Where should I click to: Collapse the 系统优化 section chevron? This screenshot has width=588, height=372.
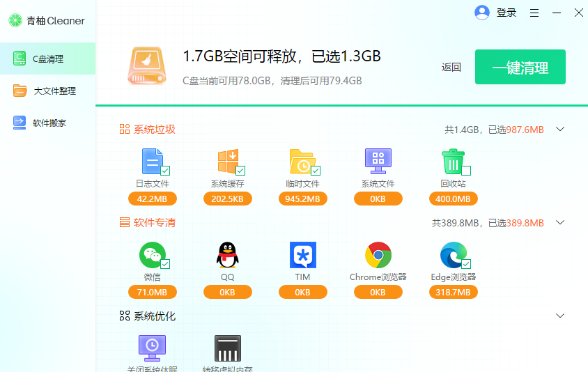point(560,316)
